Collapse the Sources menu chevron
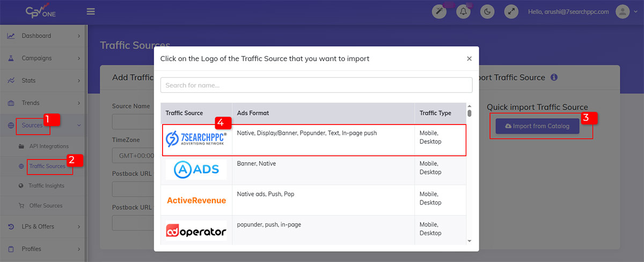 click(79, 126)
